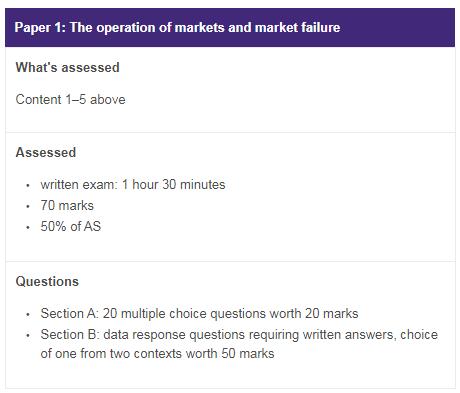Click the bullet before "50% of AS"

(x=28, y=227)
